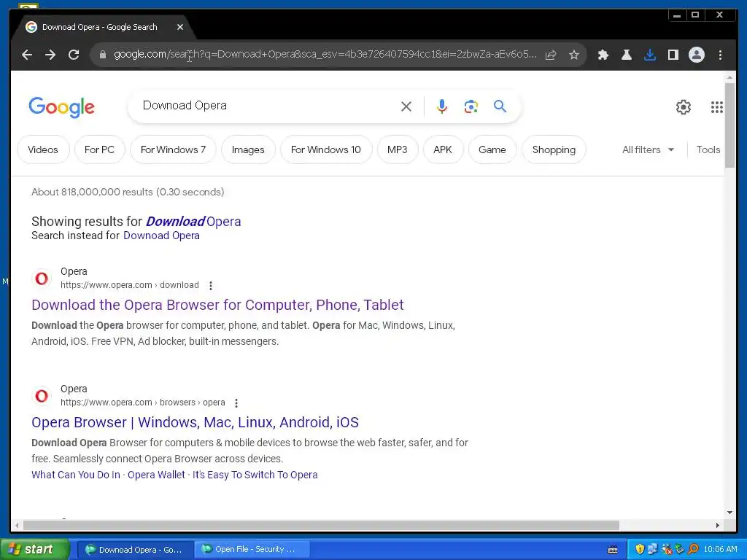The image size is (747, 560).
Task: Open Google Lens image search
Action: click(x=471, y=106)
